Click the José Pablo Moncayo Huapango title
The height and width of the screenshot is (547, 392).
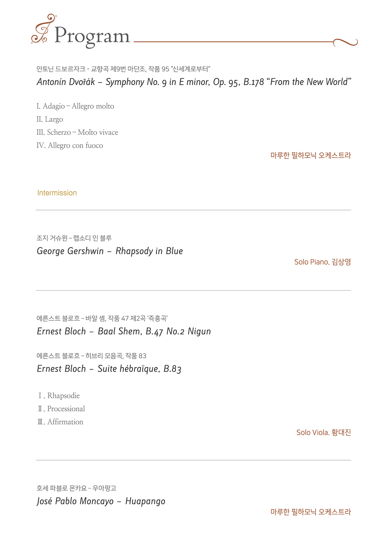[x=101, y=501]
